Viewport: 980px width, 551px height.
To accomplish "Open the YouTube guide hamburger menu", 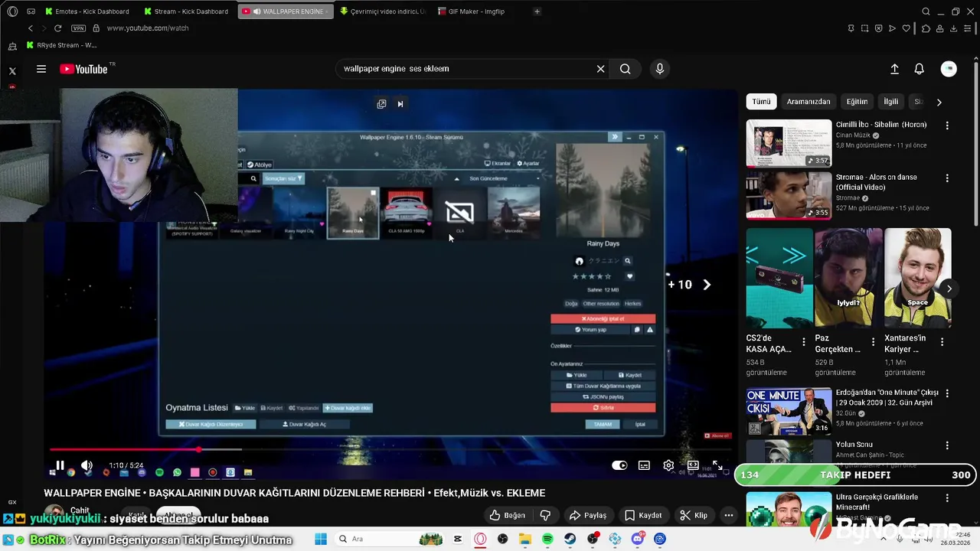I will click(x=41, y=69).
